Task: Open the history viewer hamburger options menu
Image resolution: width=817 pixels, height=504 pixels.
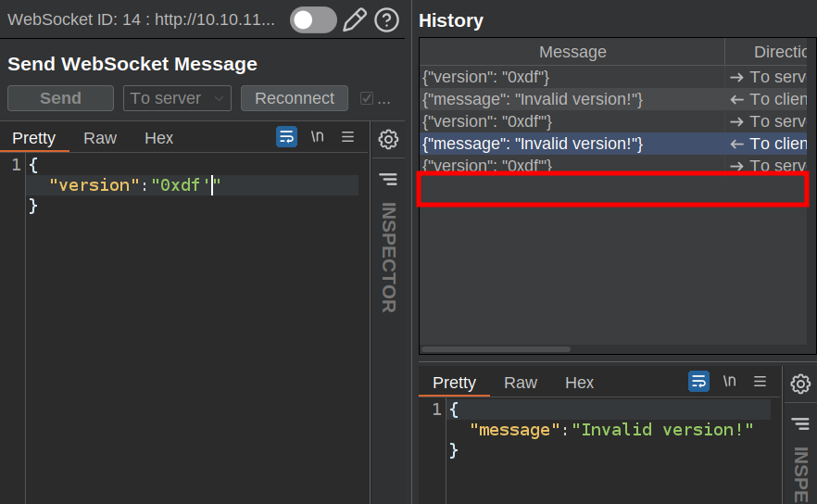Action: (x=760, y=382)
